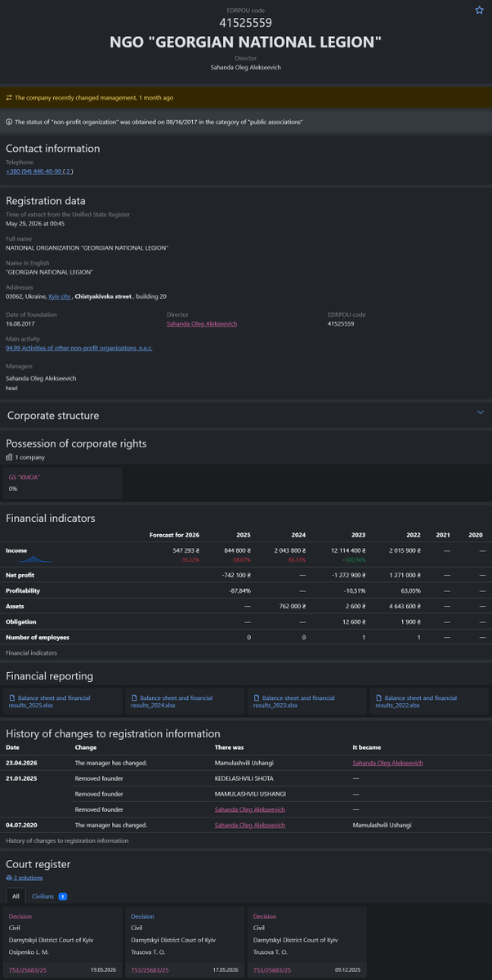Open the GS "KMOA" company card

[x=63, y=483]
